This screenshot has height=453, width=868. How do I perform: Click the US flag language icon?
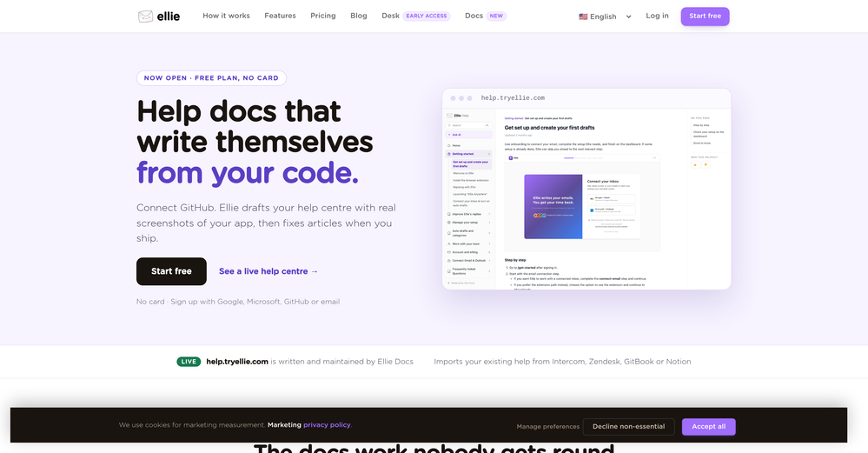point(583,17)
